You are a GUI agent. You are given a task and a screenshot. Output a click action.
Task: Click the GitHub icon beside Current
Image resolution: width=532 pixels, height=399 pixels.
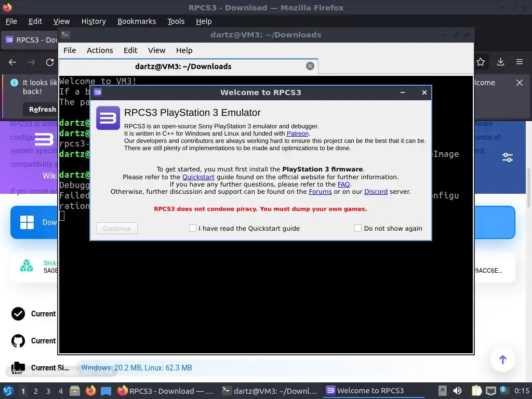18,341
